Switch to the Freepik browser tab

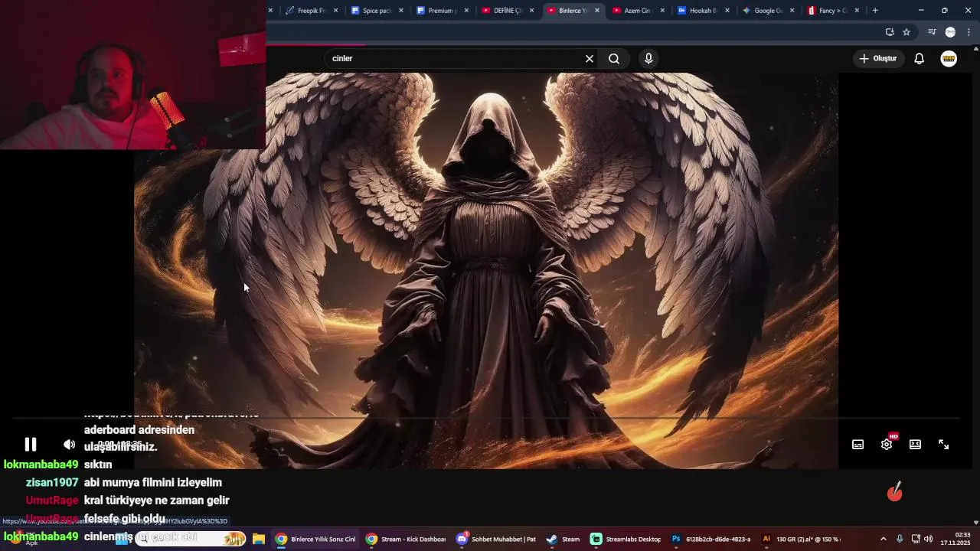(x=311, y=11)
